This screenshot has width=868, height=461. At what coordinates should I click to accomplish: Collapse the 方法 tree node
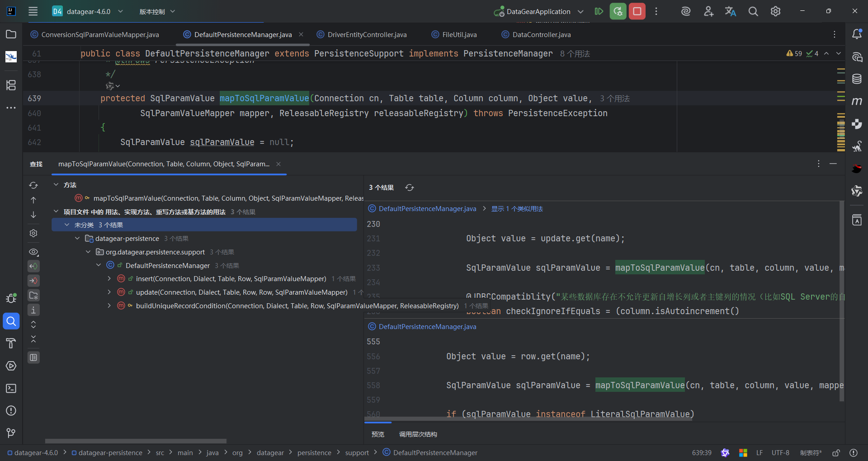[56, 184]
